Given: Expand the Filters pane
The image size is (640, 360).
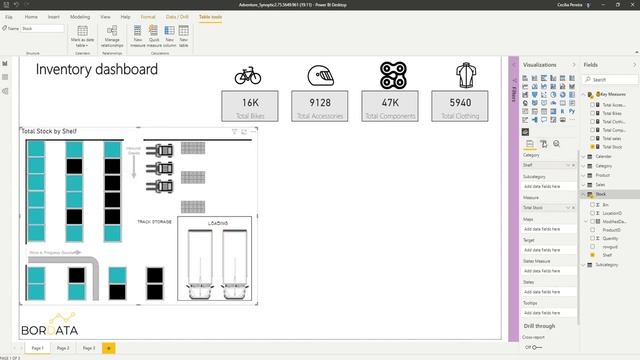Looking at the screenshot, I should (x=513, y=65).
